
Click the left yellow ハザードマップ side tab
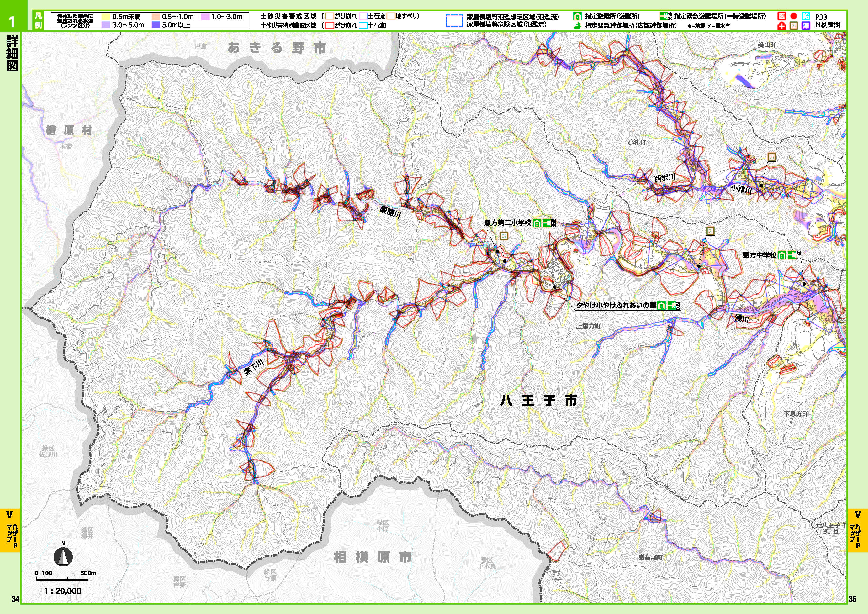click(x=10, y=531)
